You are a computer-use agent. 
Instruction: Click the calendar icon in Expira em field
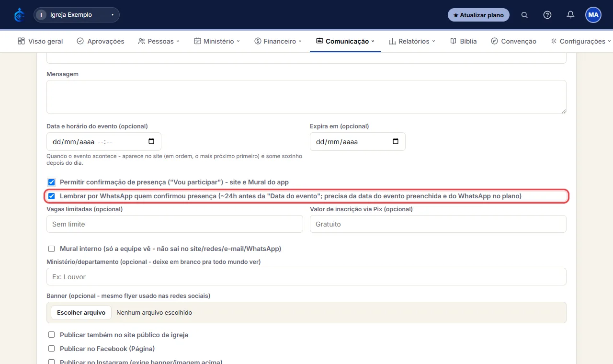(x=396, y=141)
